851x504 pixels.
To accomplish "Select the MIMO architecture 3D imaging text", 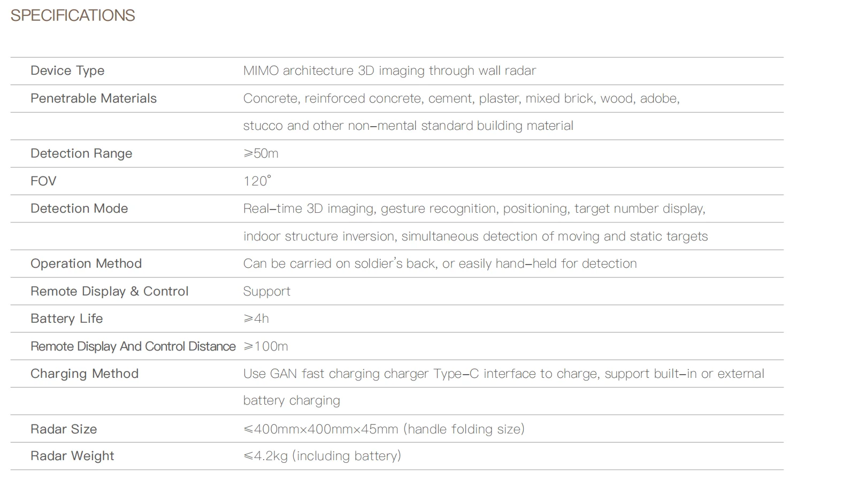I will click(x=389, y=71).
